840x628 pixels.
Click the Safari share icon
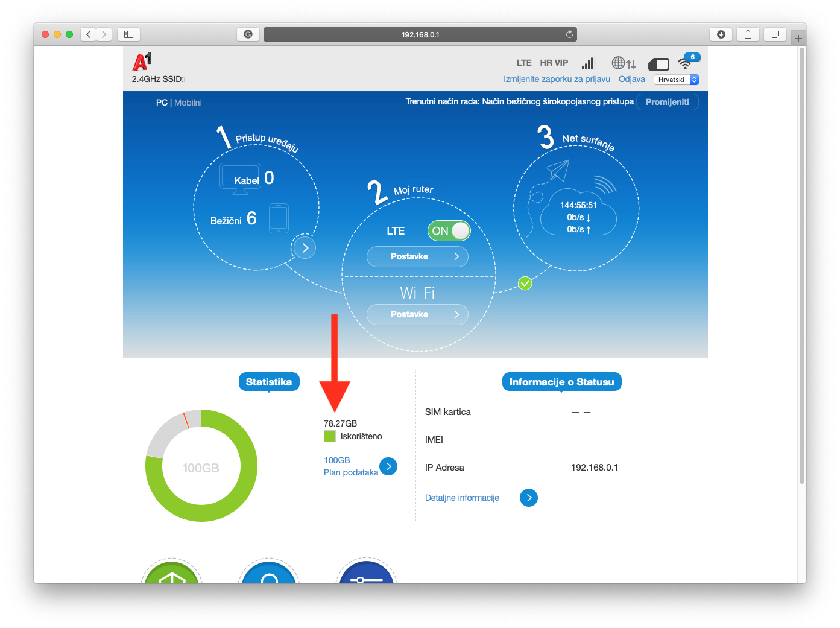748,34
